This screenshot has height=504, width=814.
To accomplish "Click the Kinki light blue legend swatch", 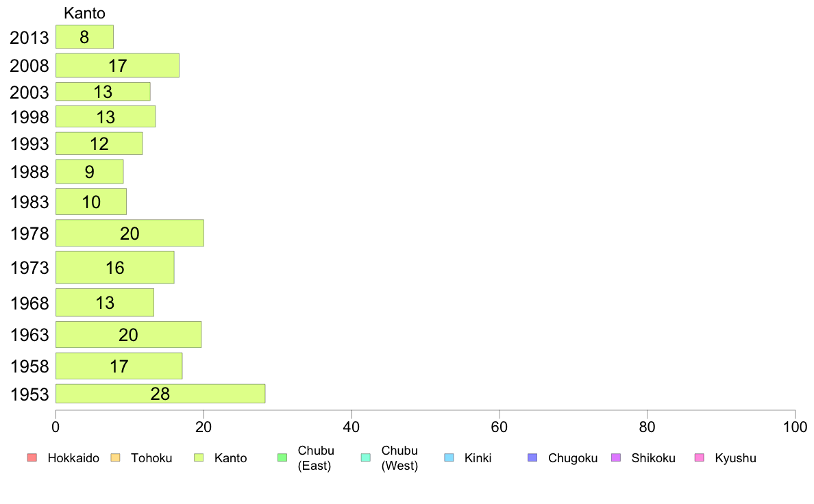I will coord(449,457).
